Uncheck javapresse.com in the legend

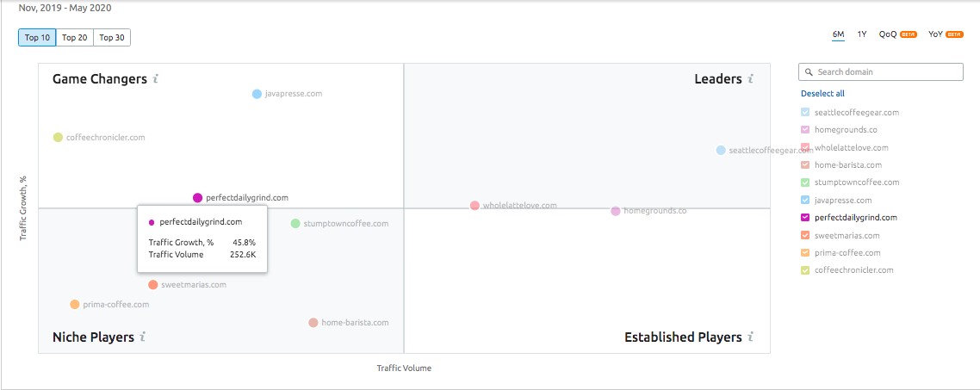coord(805,200)
